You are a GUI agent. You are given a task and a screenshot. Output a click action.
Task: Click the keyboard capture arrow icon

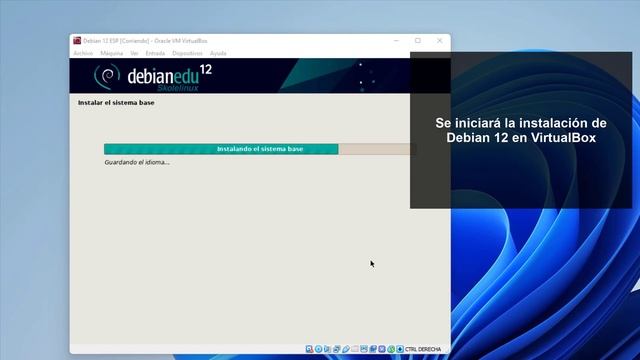pyautogui.click(x=400, y=349)
